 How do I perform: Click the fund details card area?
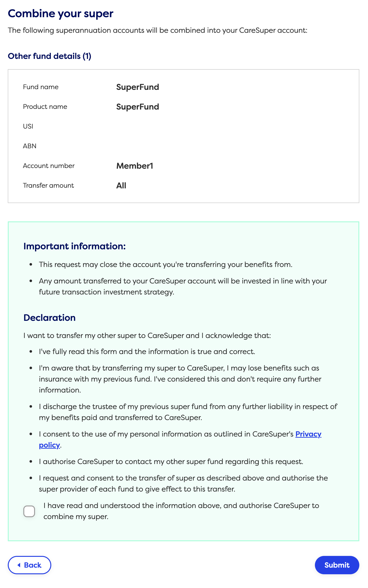click(x=268, y=134)
